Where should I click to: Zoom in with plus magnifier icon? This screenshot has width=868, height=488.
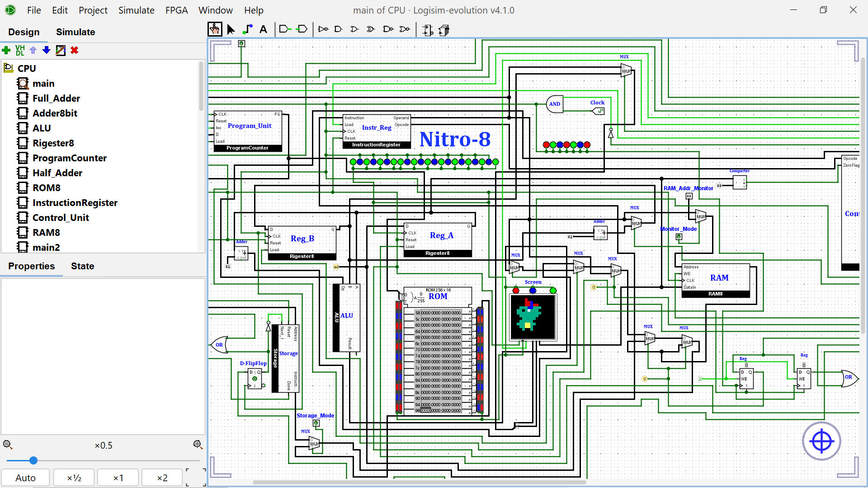click(x=198, y=445)
